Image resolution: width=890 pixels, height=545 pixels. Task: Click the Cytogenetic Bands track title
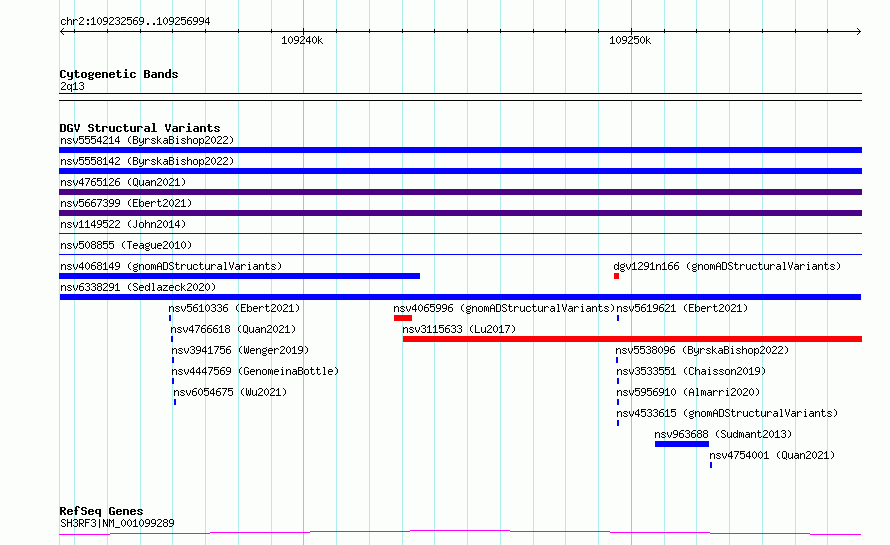point(119,74)
